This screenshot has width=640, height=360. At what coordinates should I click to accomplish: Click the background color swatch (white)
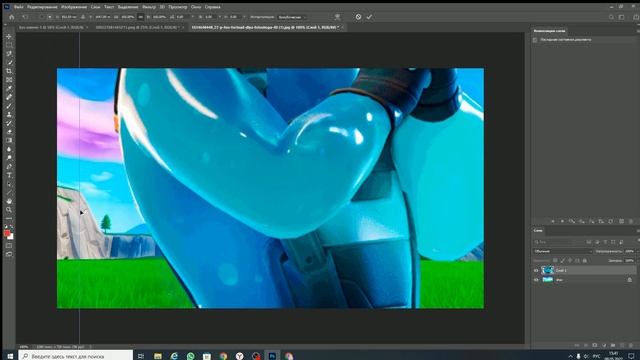11,237
